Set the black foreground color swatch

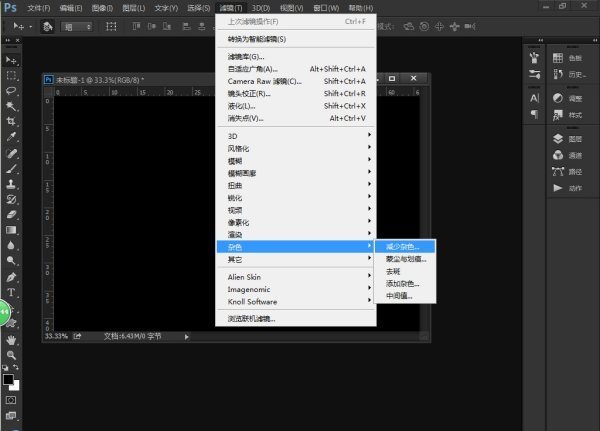pyautogui.click(x=8, y=379)
